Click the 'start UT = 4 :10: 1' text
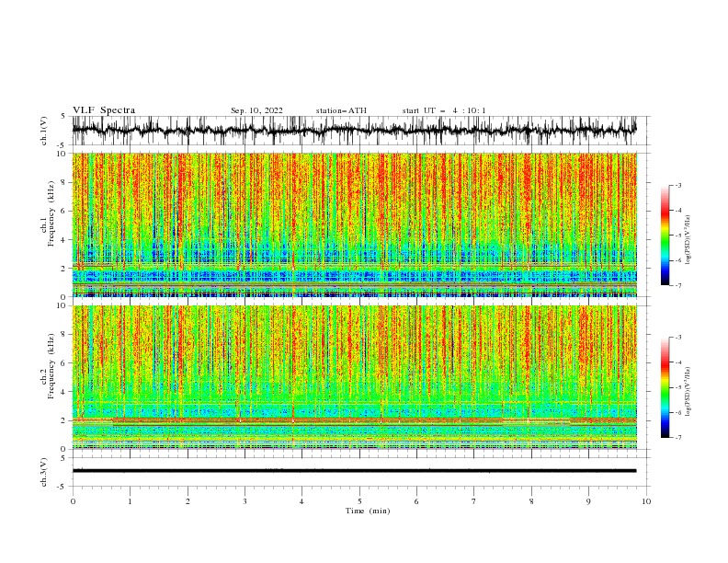Image resolution: width=728 pixels, height=563 pixels. click(444, 110)
